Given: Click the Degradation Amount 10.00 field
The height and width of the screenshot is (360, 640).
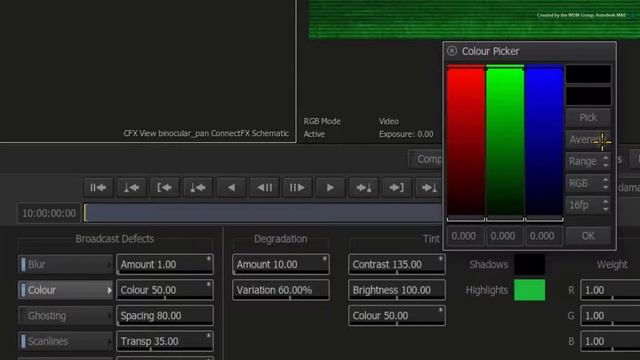Looking at the screenshot, I should click(281, 264).
